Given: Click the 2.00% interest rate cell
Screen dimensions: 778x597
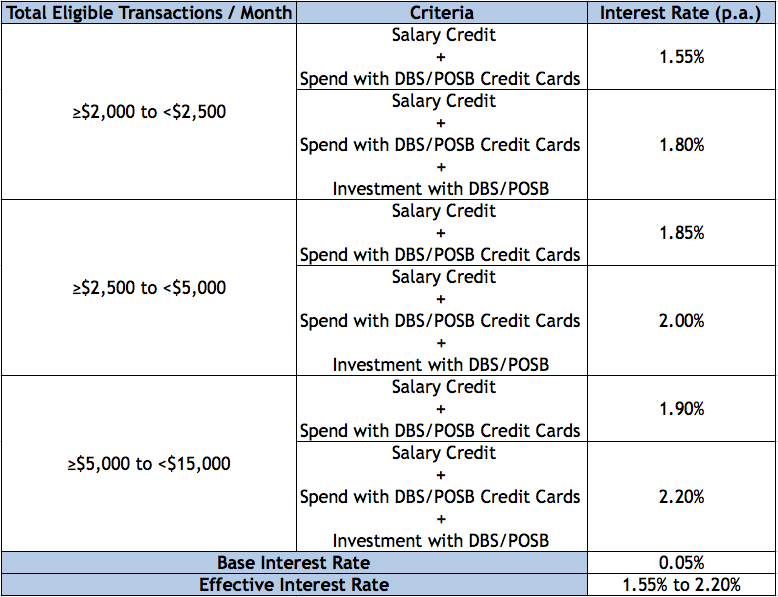Looking at the screenshot, I should (682, 321).
